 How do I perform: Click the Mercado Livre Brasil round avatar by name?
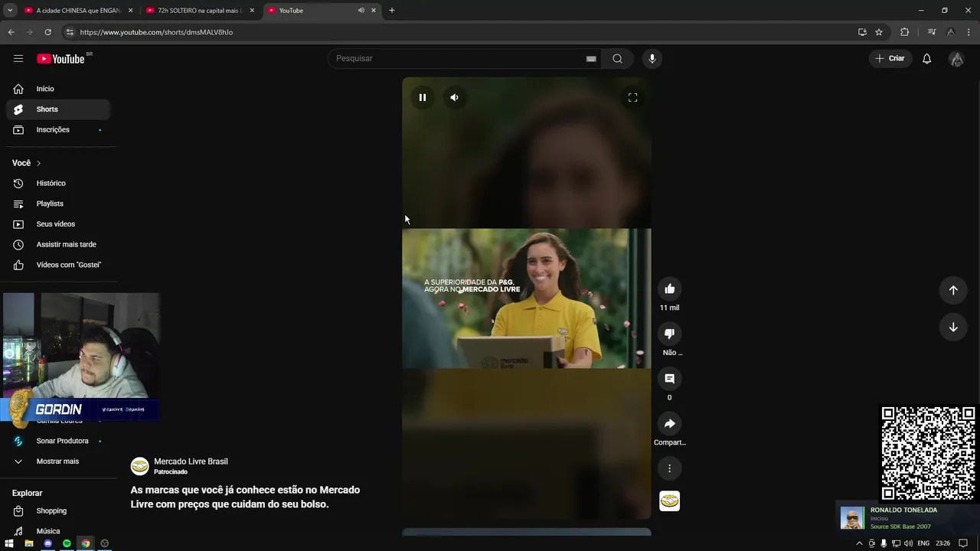point(139,466)
